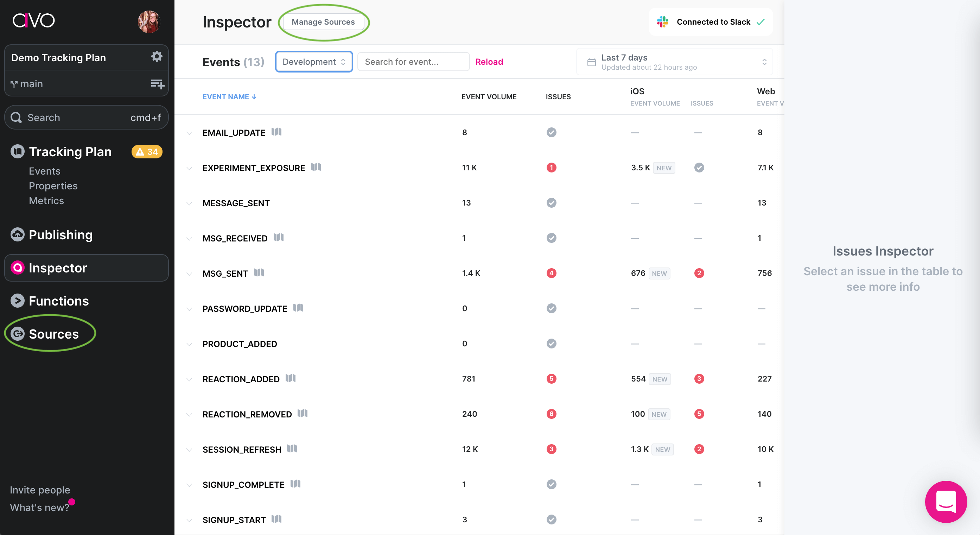Click the 34 warnings badge on Tracking Plan
The image size is (980, 535).
[147, 152]
